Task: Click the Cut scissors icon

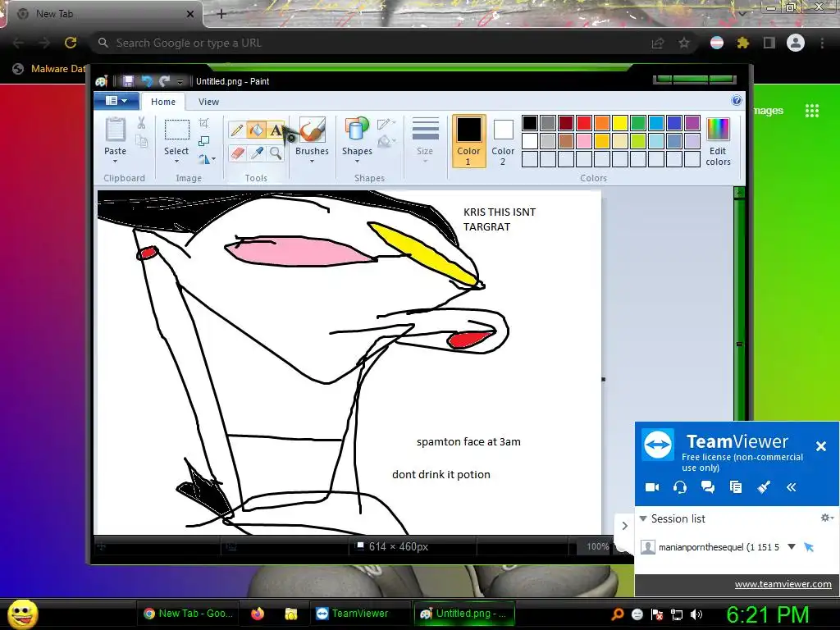Action: 141,123
